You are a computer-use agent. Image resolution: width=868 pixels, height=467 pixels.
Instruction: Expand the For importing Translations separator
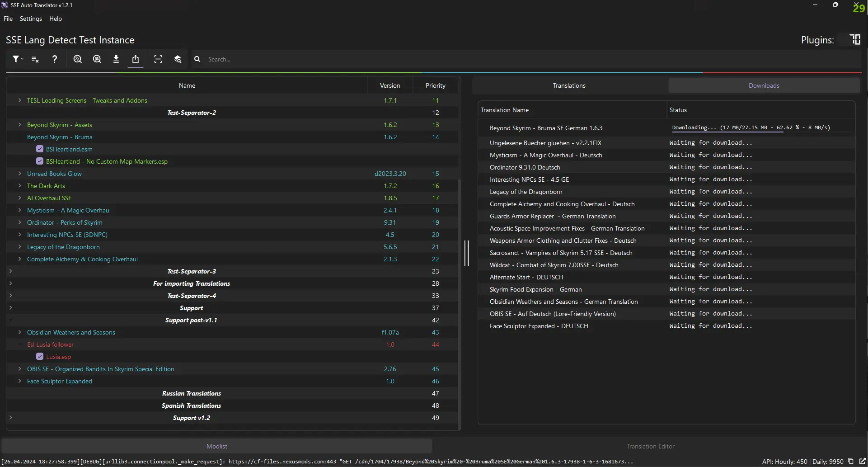[x=10, y=283]
